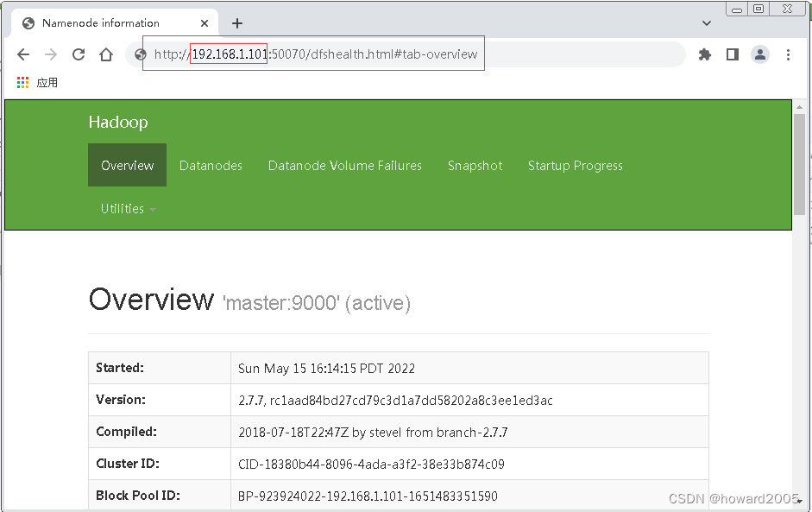Click the Block Pool ID: label

point(138,496)
